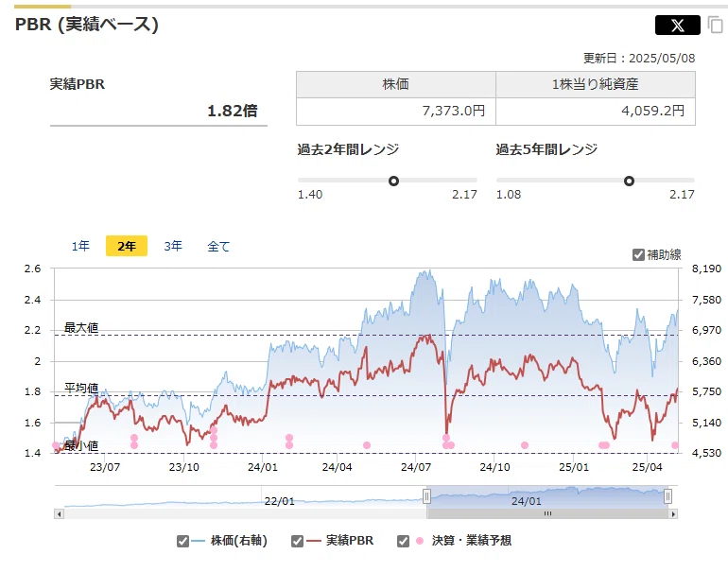
Task: Click the 株価 table header
Action: (x=395, y=84)
